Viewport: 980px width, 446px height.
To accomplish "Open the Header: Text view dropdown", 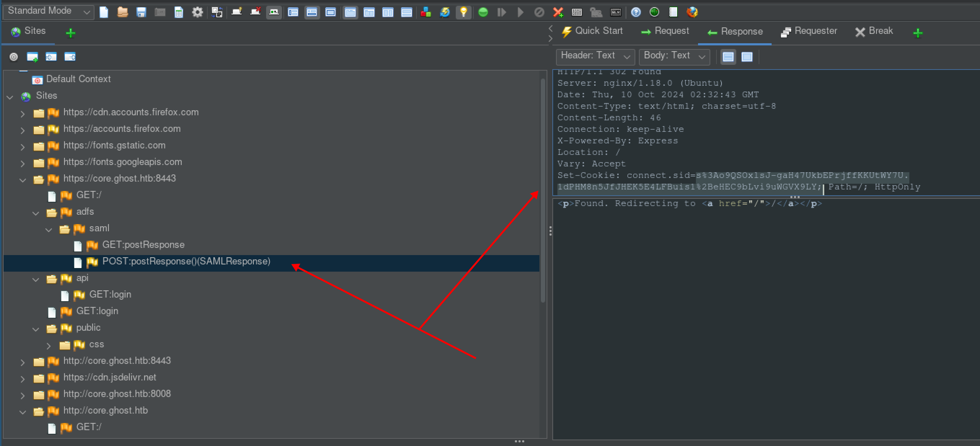I will (595, 56).
